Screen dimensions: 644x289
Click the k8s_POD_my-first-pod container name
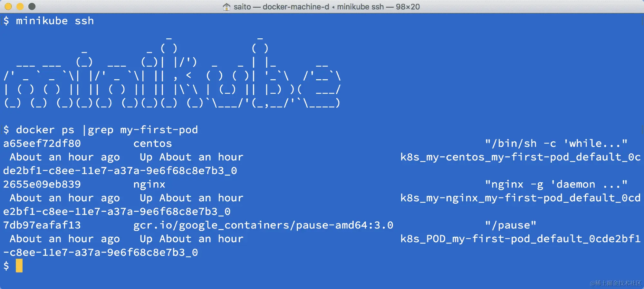(x=520, y=239)
